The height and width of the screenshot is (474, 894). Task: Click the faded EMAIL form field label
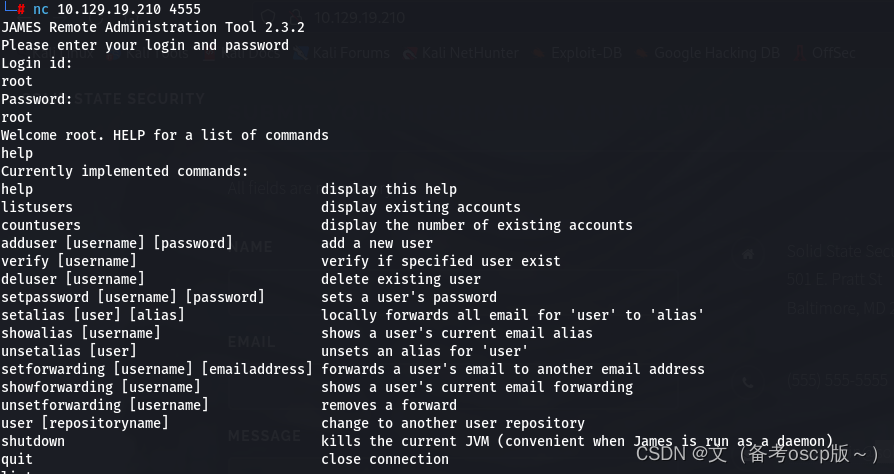251,342
